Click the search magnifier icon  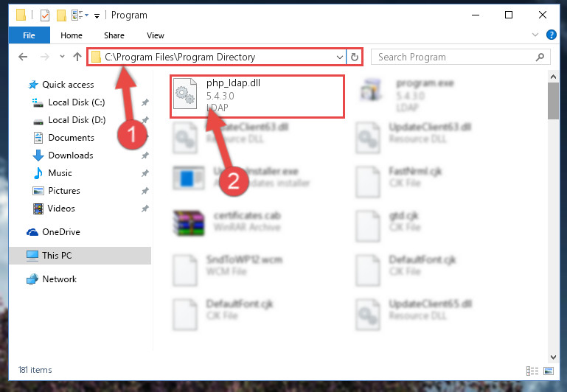coord(540,57)
